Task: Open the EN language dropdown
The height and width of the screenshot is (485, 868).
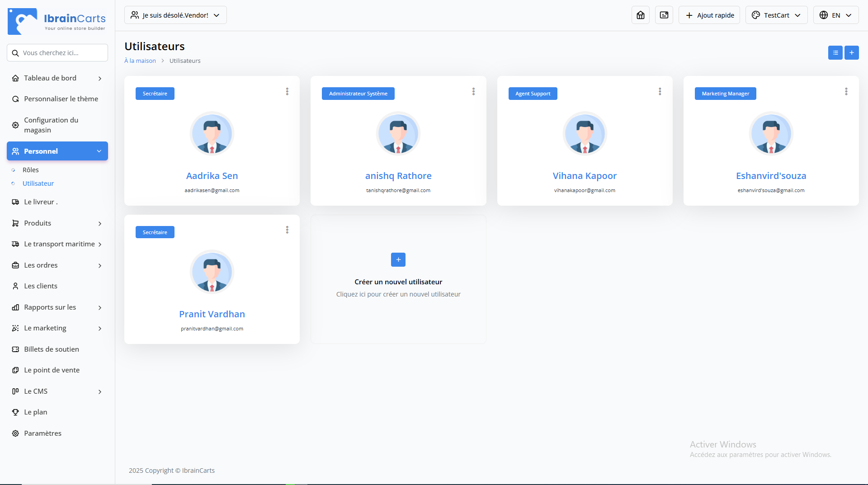Action: [x=835, y=15]
